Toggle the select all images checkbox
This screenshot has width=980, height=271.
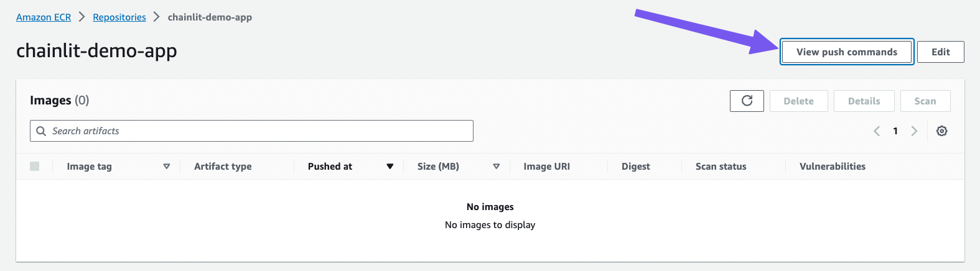(x=35, y=167)
